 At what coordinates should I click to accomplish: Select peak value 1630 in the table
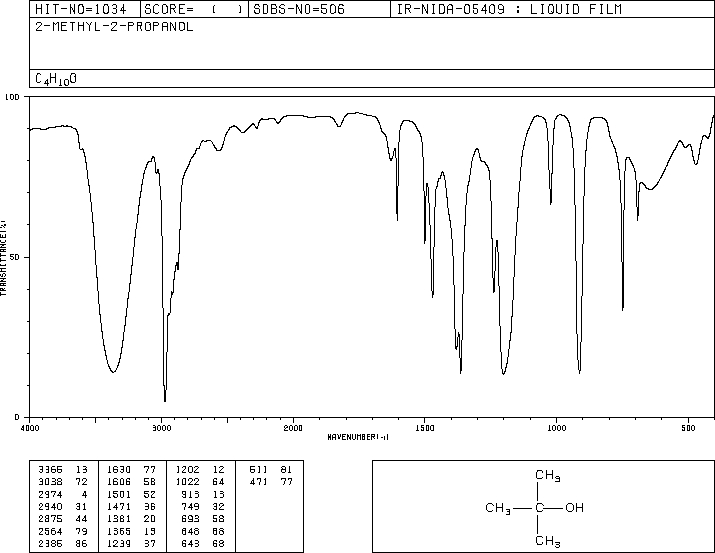click(x=119, y=470)
